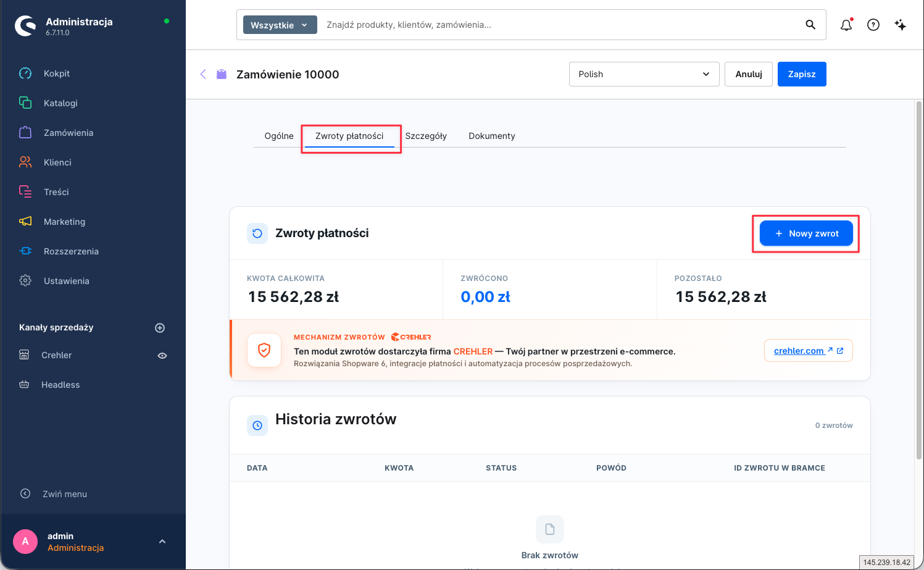Click the Historia zwrotów clock icon
Screen dimensions: 924x570
pyautogui.click(x=257, y=425)
